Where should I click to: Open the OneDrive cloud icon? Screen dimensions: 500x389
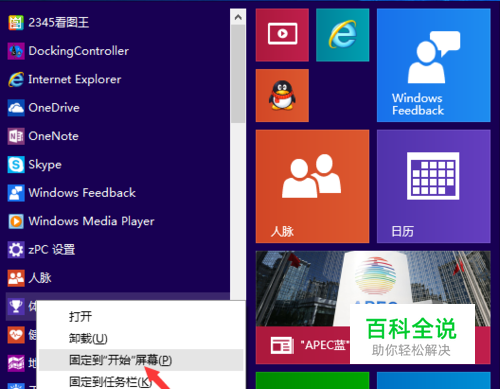(16, 108)
